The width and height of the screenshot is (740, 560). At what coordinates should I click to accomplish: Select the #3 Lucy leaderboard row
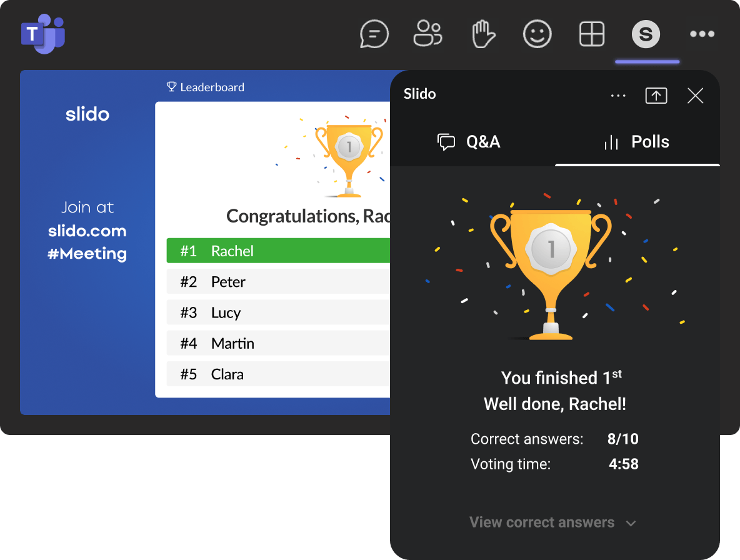pos(279,312)
